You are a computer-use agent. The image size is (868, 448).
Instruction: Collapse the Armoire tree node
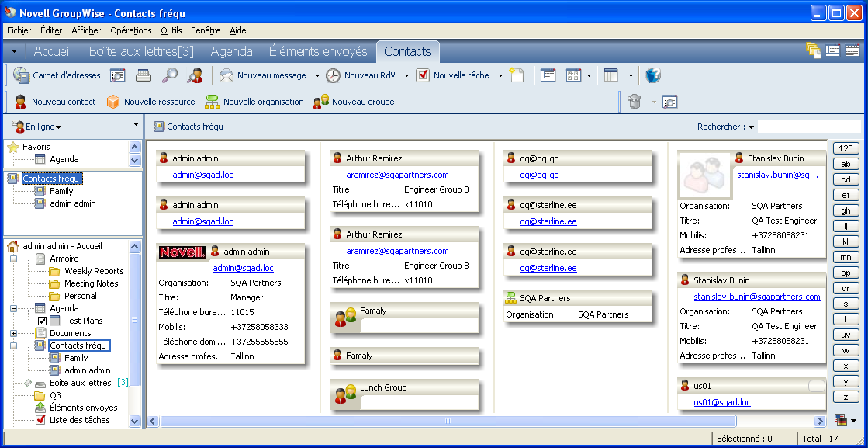tap(13, 259)
